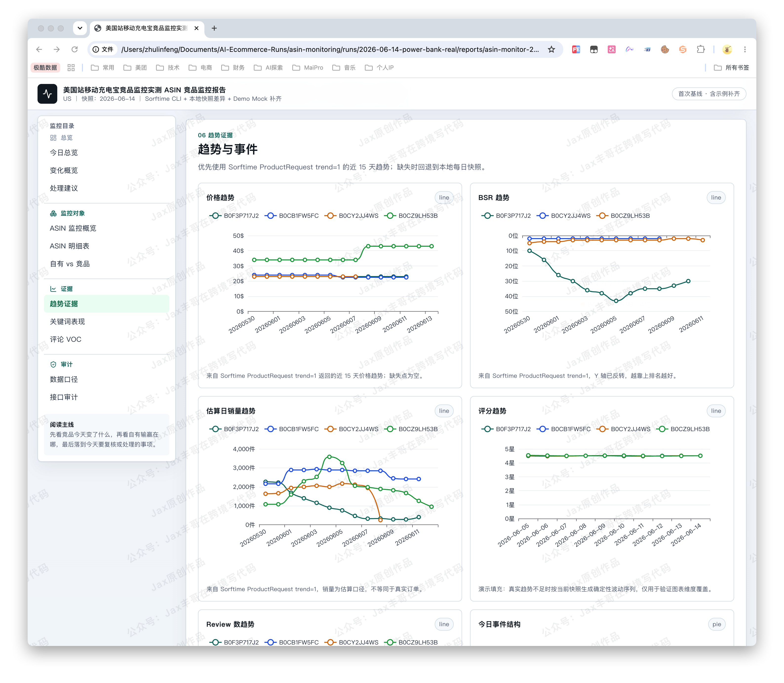The height and width of the screenshot is (683, 784).
Task: Click the profile avatar icon in toolbar
Action: coord(727,50)
